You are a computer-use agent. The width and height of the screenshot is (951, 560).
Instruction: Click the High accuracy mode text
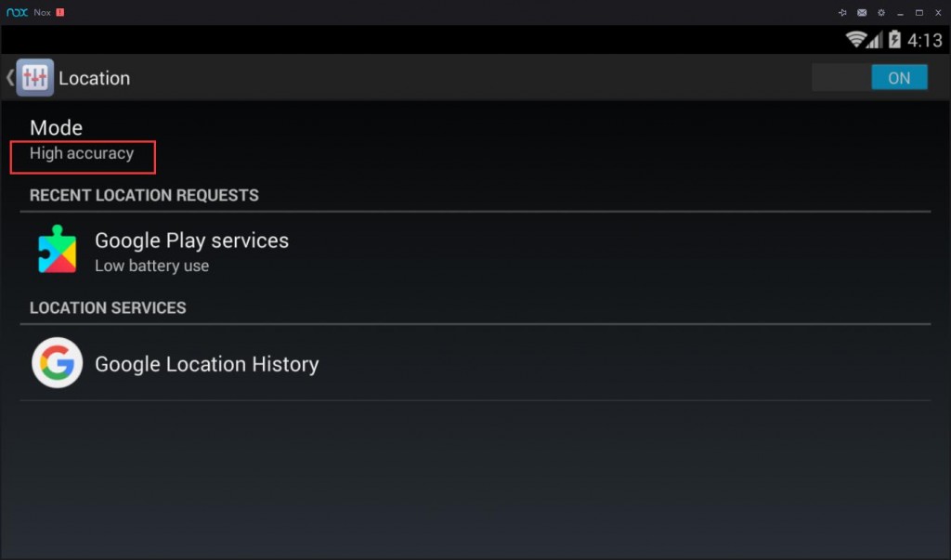[82, 154]
